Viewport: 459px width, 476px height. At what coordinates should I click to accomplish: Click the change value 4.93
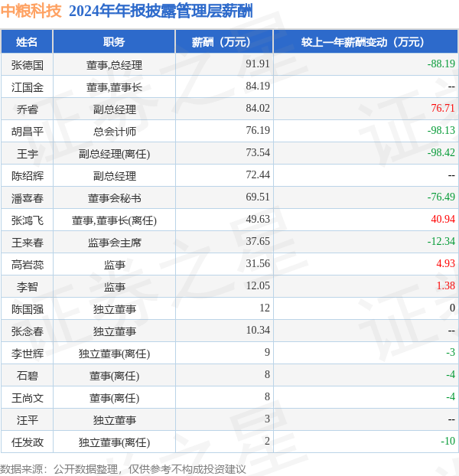tap(445, 263)
